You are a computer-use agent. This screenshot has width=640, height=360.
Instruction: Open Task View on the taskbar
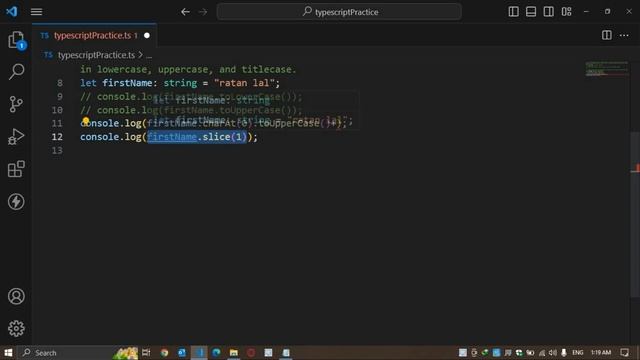click(x=146, y=353)
